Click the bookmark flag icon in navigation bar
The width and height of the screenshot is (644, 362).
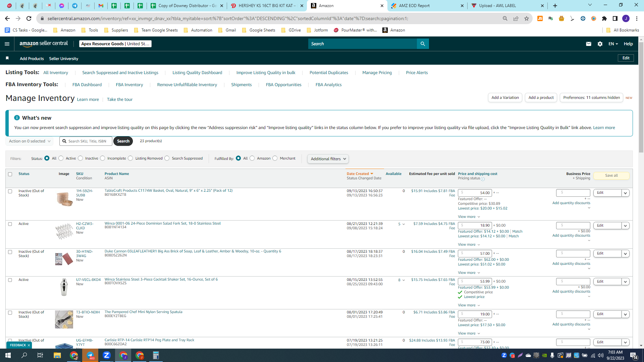tap(7, 58)
